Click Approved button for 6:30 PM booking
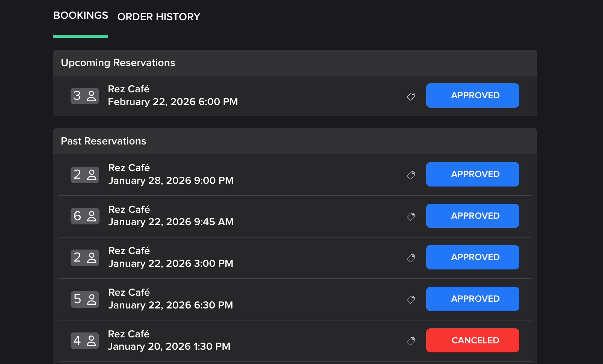Viewport: 603px width, 364px height. [x=472, y=299]
